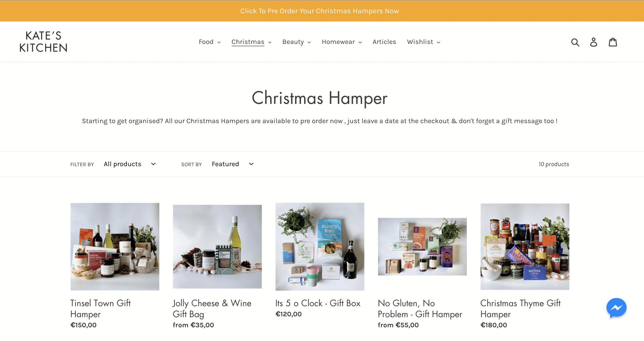
Task: Expand the Homewear menu
Action: [342, 42]
